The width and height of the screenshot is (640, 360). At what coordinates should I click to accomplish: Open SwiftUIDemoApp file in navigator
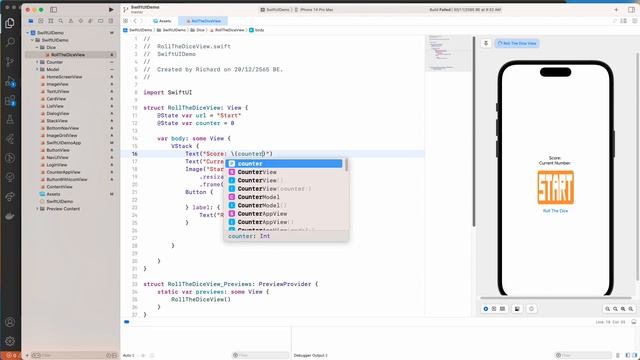[x=63, y=143]
